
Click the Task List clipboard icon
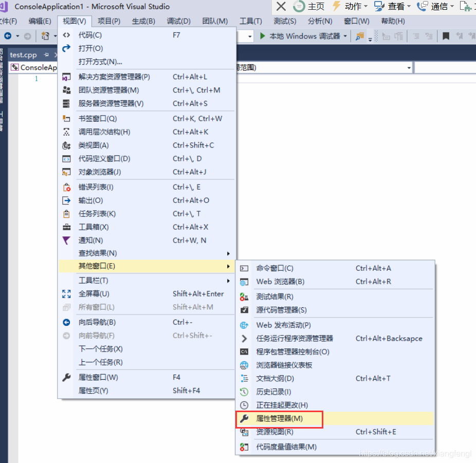(x=66, y=214)
